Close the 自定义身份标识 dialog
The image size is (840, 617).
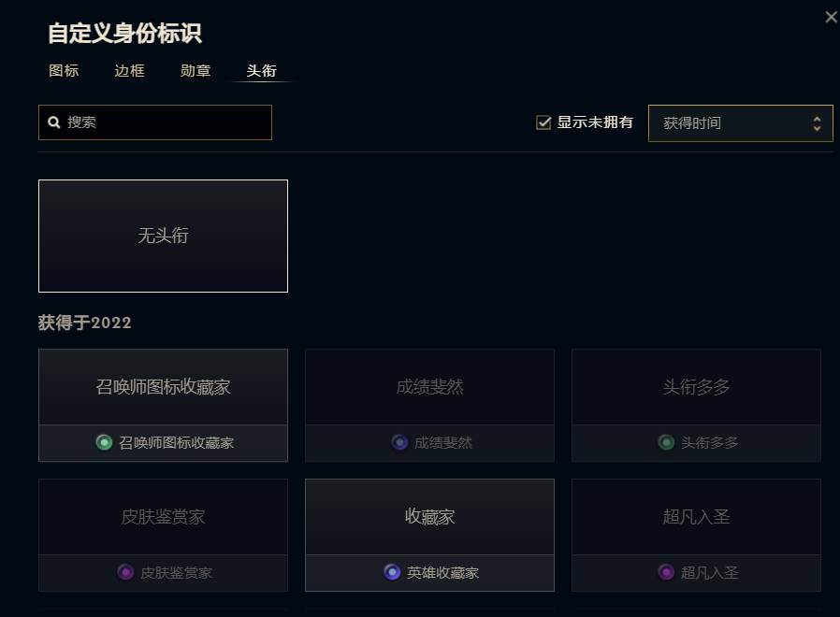click(x=831, y=17)
